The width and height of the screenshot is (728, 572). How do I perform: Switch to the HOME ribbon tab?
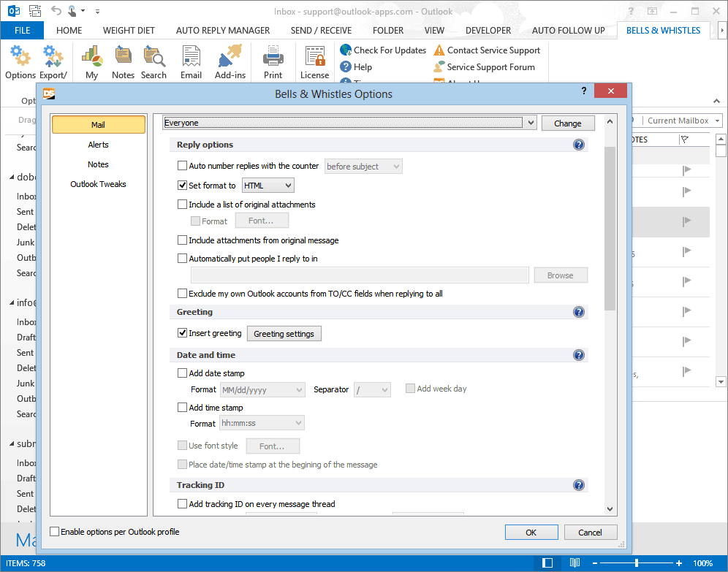point(69,30)
